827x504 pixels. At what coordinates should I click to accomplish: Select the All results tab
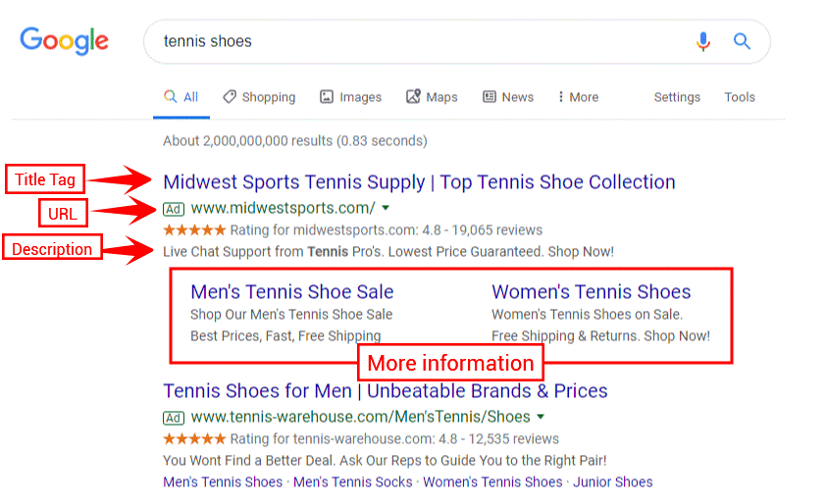click(181, 97)
